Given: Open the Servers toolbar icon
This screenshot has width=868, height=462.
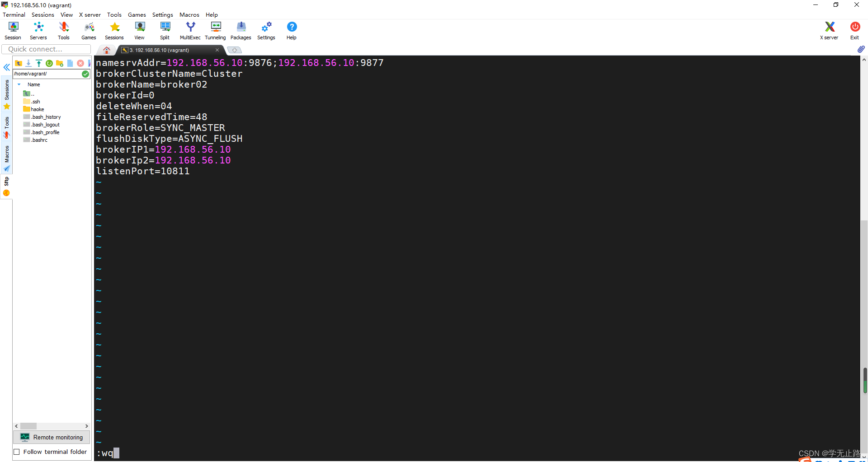Looking at the screenshot, I should (38, 31).
